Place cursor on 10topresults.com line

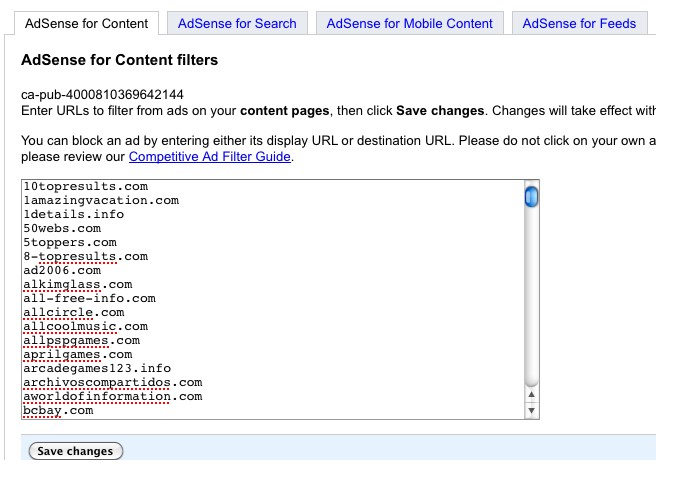pos(85,186)
